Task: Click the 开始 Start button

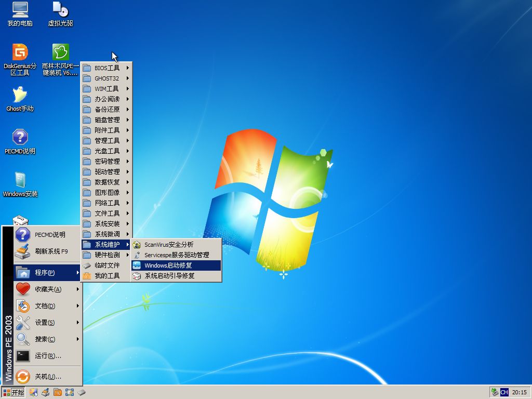Action: click(x=14, y=392)
